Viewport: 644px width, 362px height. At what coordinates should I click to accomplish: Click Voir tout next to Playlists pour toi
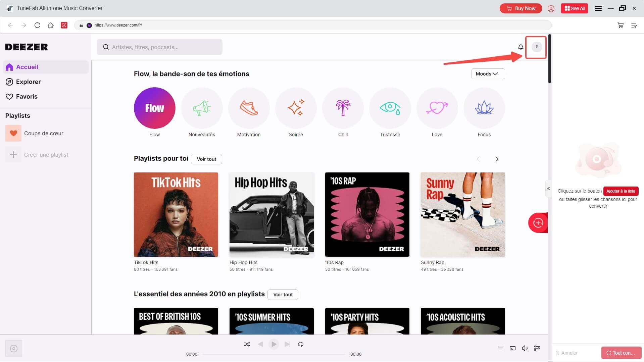[x=206, y=159]
